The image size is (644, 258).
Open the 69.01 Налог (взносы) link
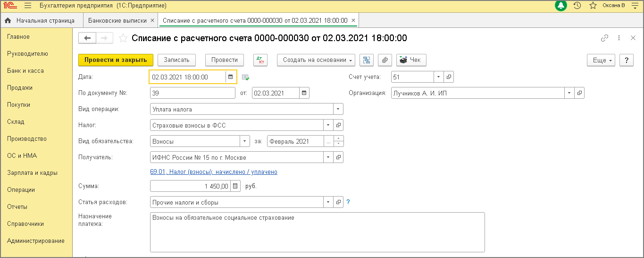pyautogui.click(x=214, y=172)
